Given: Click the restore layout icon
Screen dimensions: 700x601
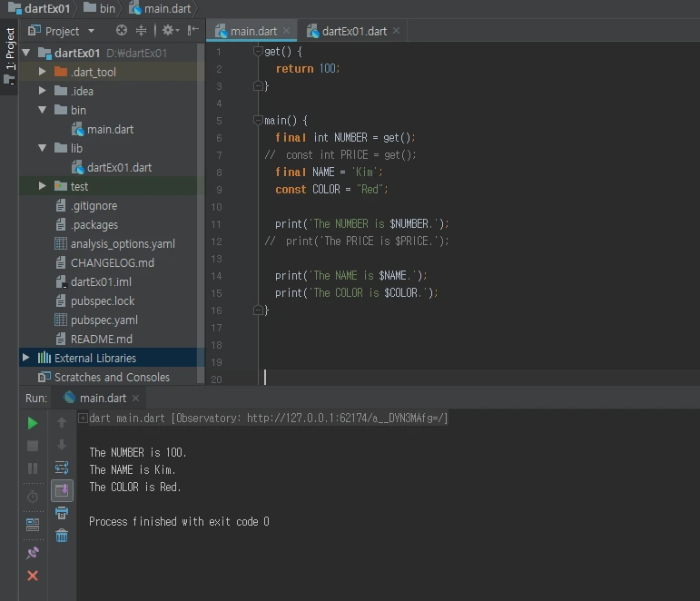Looking at the screenshot, I should click(33, 524).
